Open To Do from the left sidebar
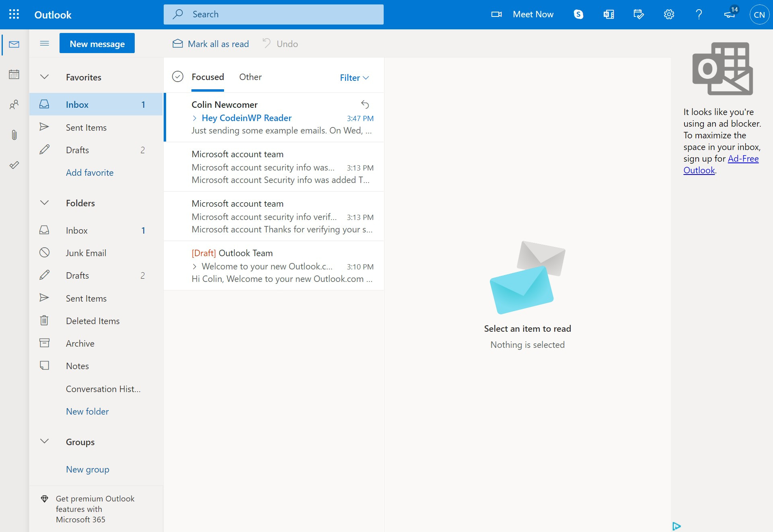Screen dimensions: 773x532 point(14,165)
